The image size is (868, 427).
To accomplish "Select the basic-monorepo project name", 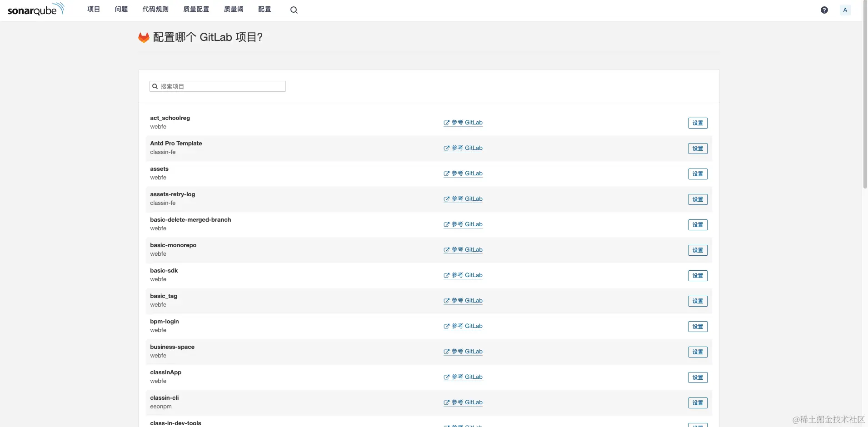I will 173,245.
